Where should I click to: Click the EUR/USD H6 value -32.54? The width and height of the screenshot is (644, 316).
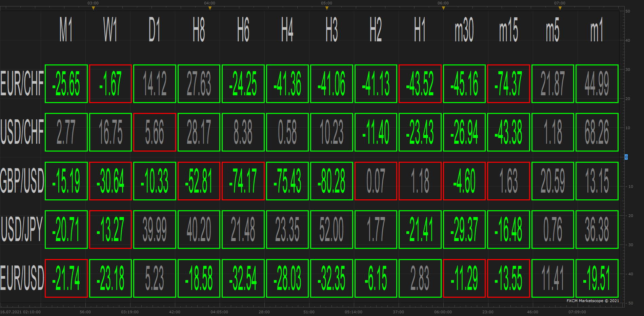[243, 278]
